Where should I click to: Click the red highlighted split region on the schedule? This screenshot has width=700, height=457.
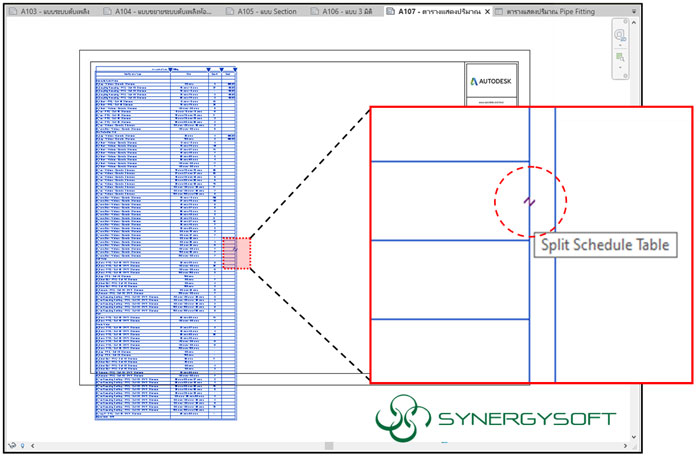click(237, 253)
